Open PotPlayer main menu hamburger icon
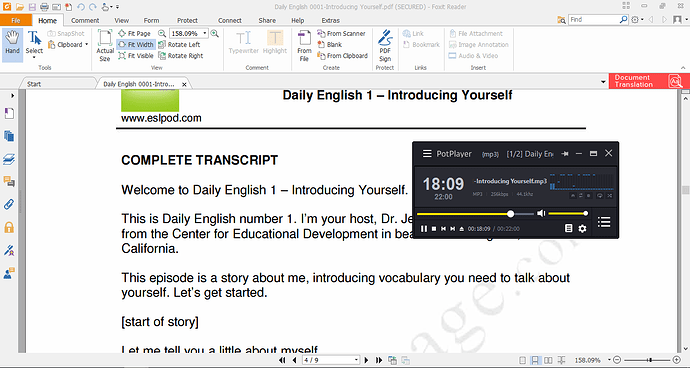The image size is (690, 368). click(427, 154)
